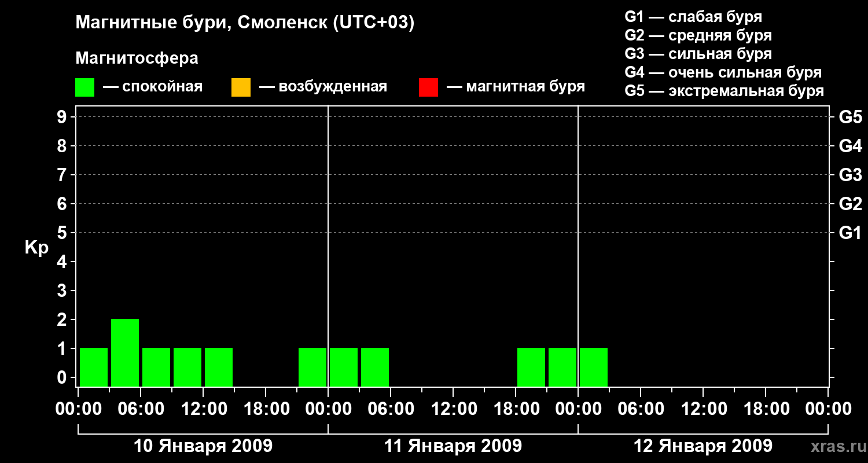This screenshot has height=463, width=868.
Task: Select the 'G1 — слабая буря' legend line
Action: [693, 16]
